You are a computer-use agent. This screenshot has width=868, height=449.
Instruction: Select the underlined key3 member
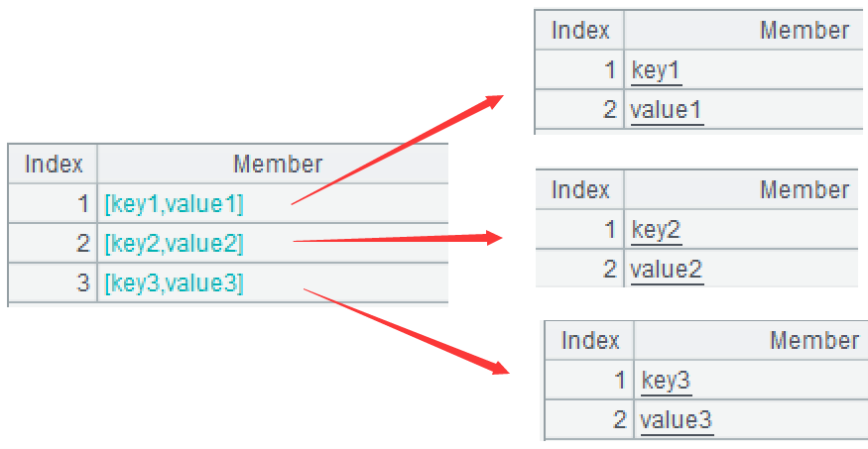click(x=666, y=381)
